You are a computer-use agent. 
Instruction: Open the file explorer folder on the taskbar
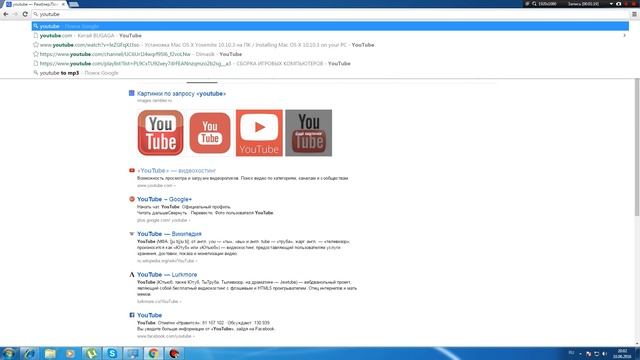(x=50, y=353)
